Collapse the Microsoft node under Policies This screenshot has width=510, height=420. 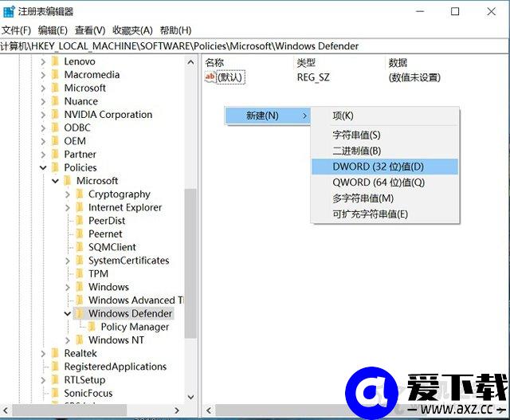(55, 181)
